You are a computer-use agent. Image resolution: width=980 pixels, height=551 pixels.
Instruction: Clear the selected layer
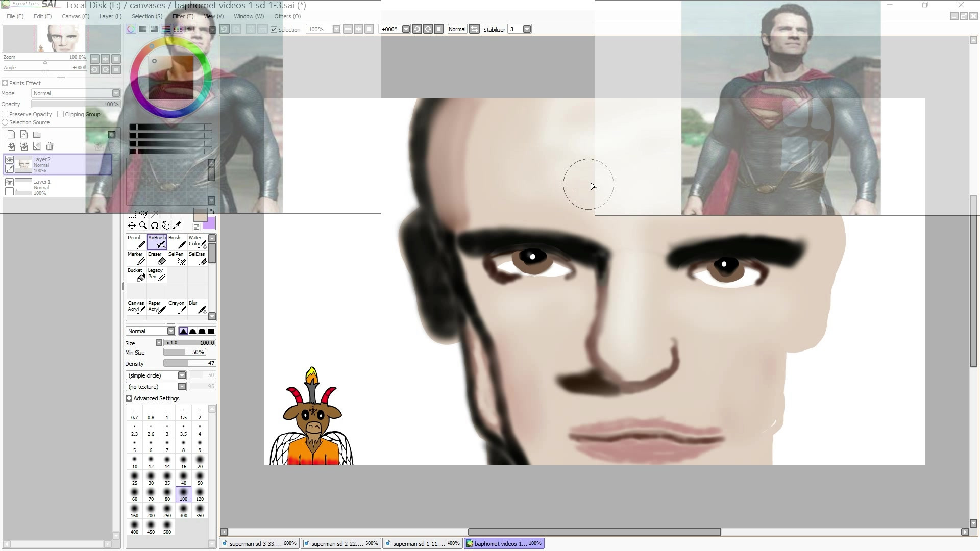[37, 146]
